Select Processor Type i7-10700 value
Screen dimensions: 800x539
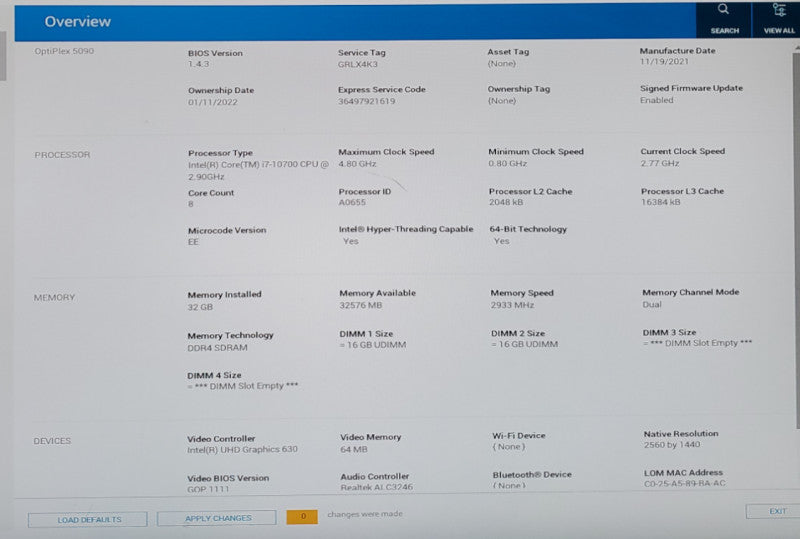tap(258, 170)
